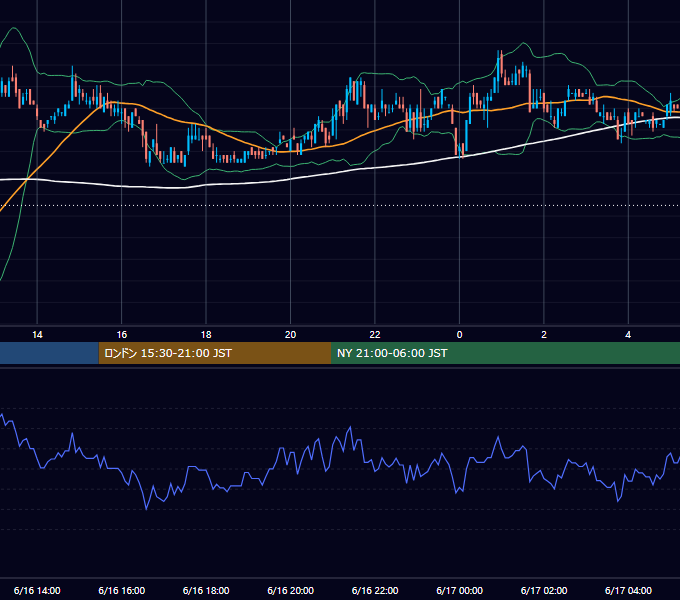The width and height of the screenshot is (680, 600).
Task: Click the 16 hour label on price chart axis
Action: tap(122, 335)
